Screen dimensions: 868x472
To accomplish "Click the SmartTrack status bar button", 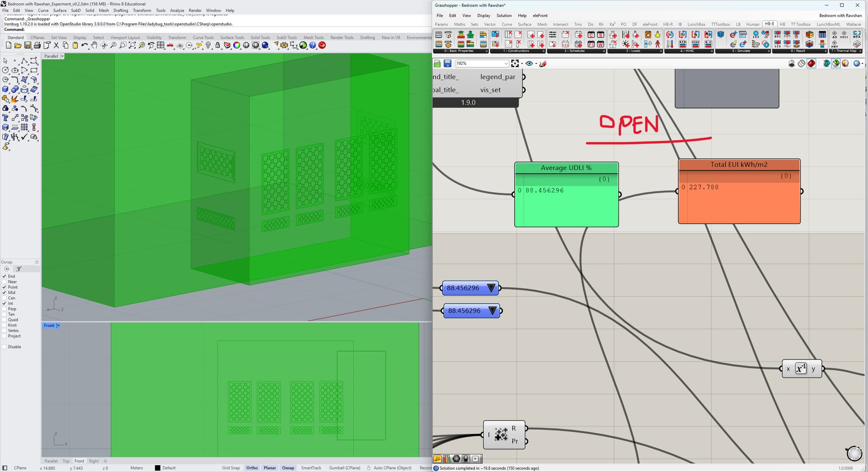I will (x=311, y=468).
